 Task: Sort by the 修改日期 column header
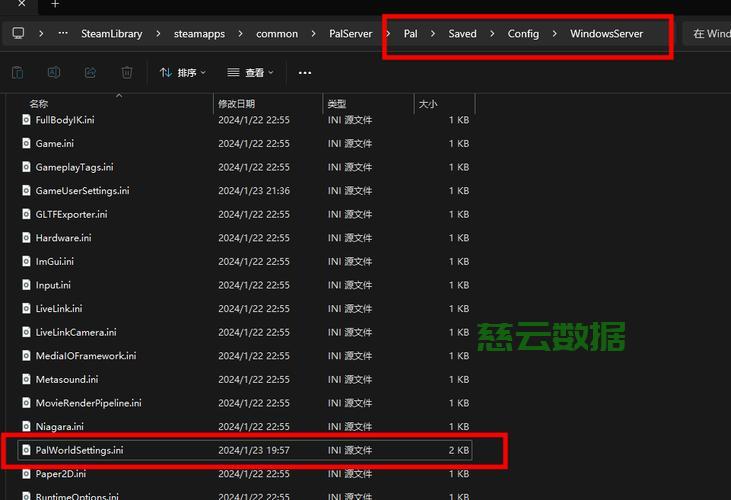237,104
